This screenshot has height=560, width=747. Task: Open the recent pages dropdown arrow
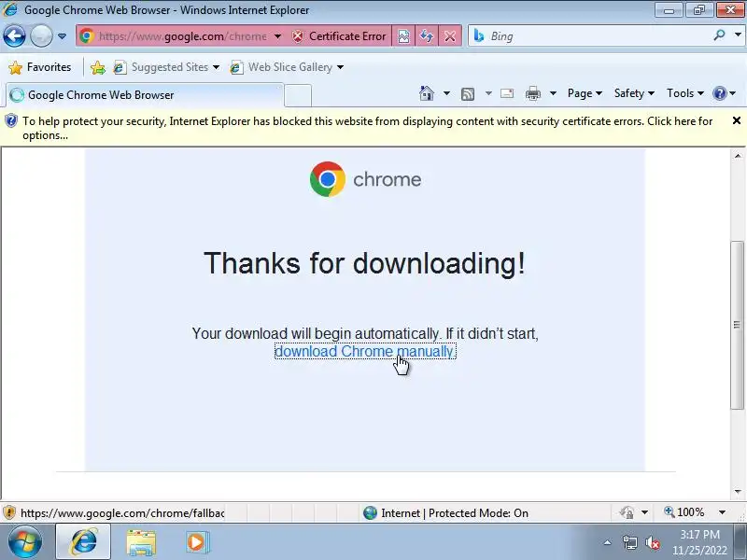[x=62, y=36]
